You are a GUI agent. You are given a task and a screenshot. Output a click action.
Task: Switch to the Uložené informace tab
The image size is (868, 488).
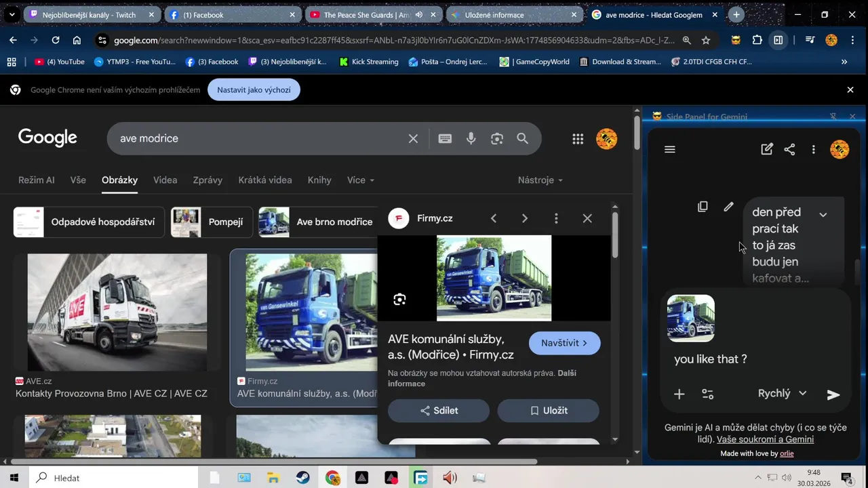[513, 15]
